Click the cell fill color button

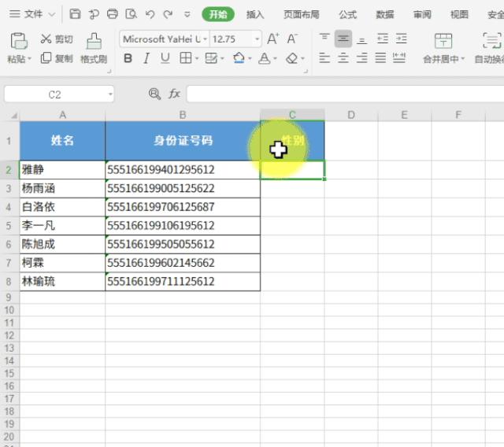point(239,58)
